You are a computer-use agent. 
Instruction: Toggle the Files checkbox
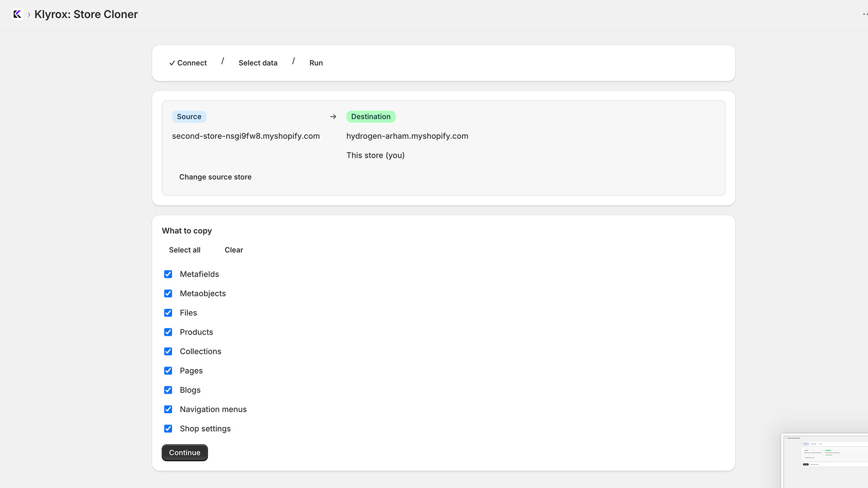tap(168, 313)
